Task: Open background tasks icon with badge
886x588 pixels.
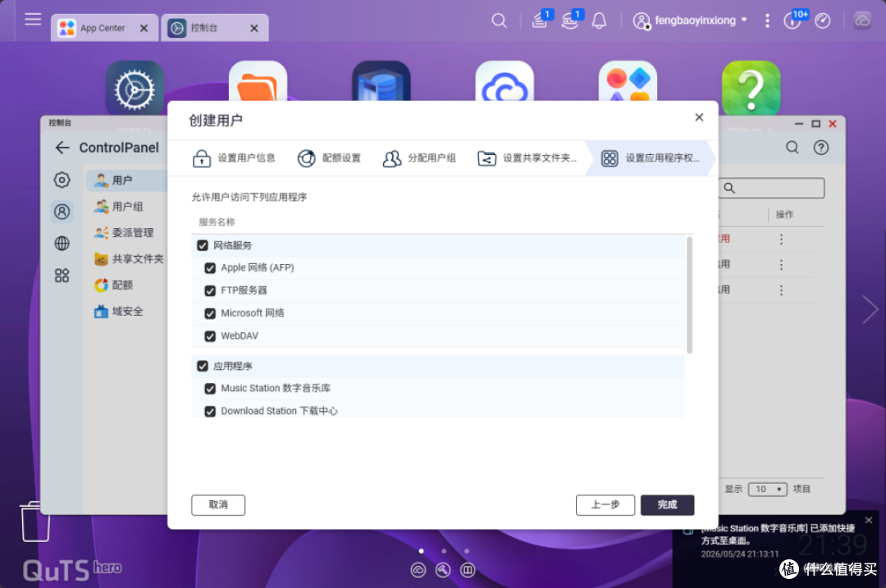Action: pyautogui.click(x=540, y=21)
